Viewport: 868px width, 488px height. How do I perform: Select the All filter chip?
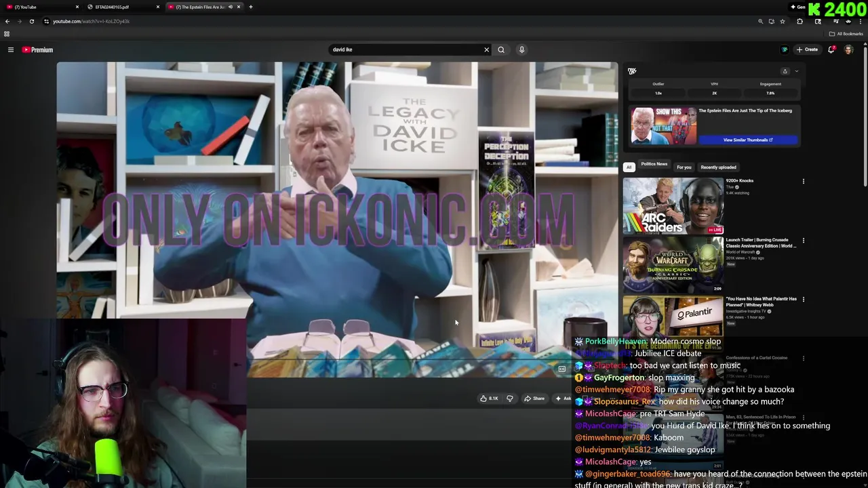coord(629,167)
